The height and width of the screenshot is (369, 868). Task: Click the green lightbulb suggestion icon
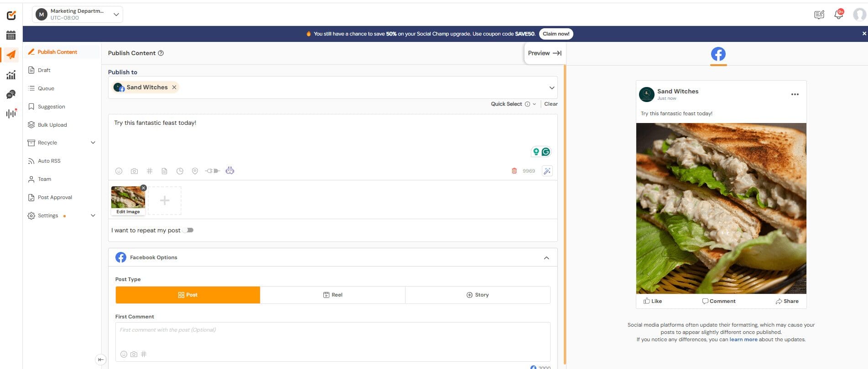(x=536, y=152)
